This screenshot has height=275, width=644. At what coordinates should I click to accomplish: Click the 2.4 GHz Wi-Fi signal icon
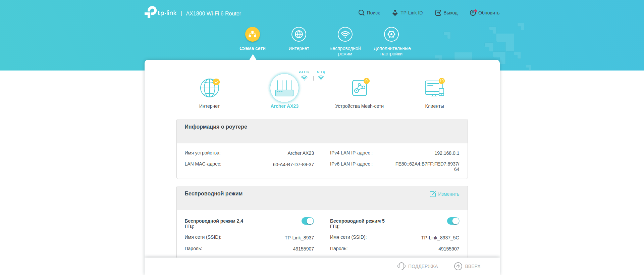[304, 78]
